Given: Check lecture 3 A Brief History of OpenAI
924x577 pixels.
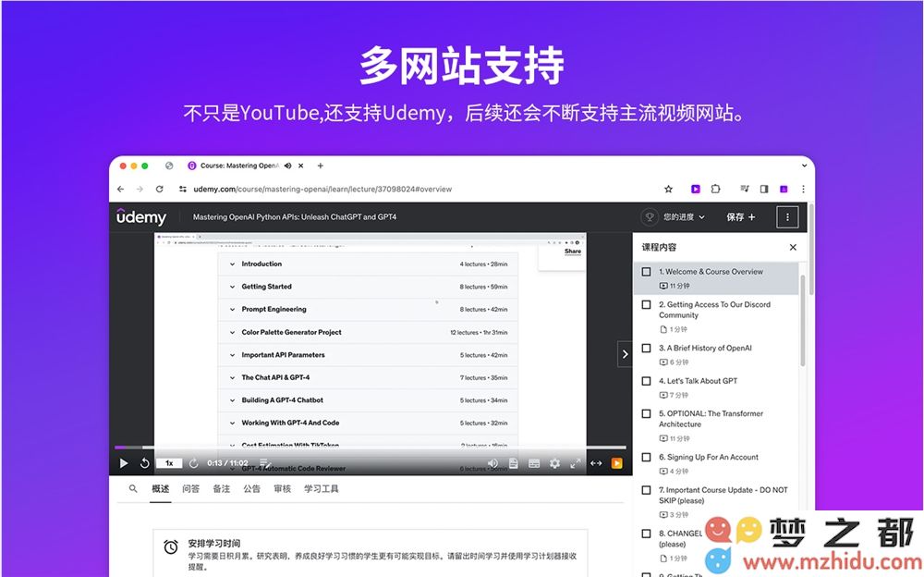Looking at the screenshot, I should click(x=647, y=348).
